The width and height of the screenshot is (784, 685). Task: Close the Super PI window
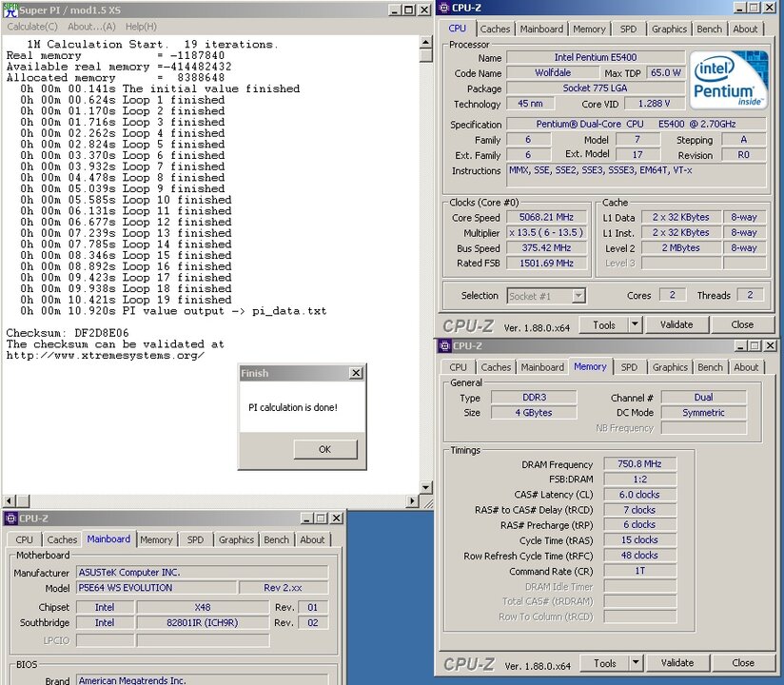click(424, 10)
